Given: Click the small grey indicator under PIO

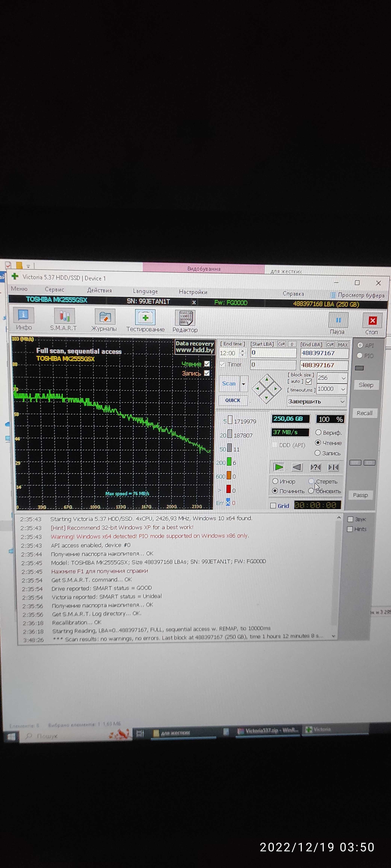Looking at the screenshot, I should [360, 368].
